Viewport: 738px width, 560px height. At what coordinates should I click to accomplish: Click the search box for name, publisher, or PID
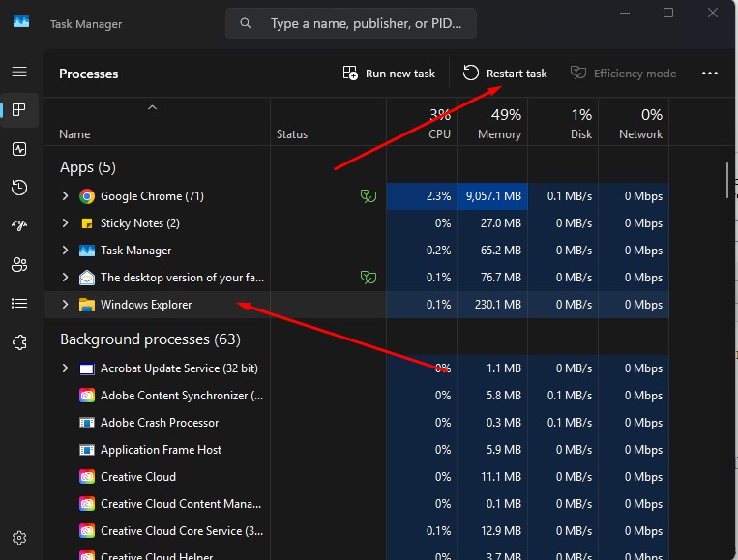click(351, 23)
